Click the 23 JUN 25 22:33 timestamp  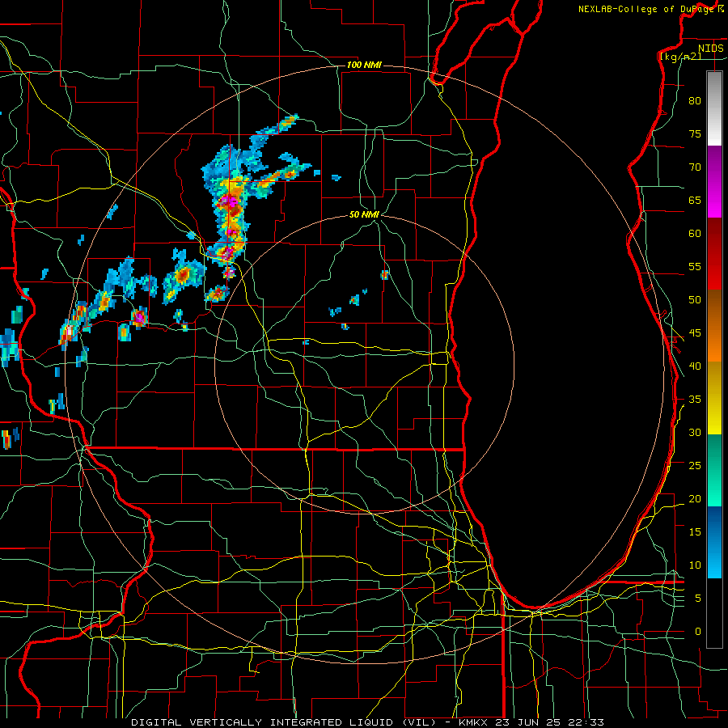[x=551, y=722]
